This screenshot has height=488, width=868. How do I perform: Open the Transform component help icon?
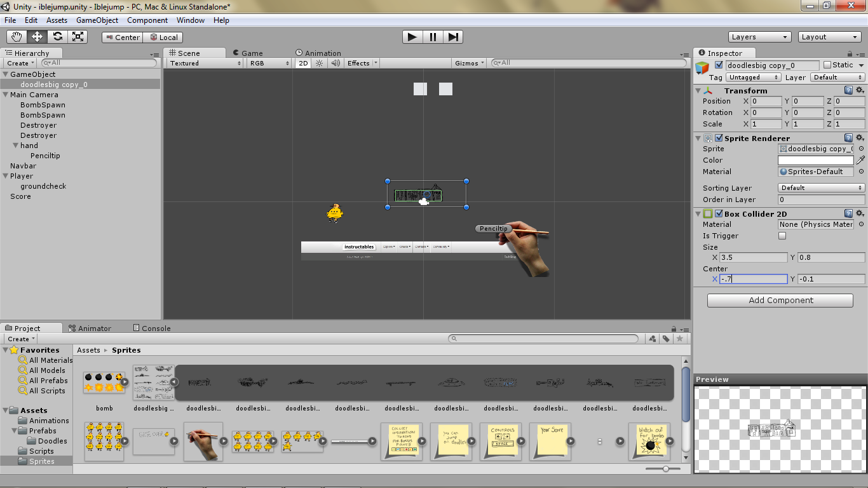pyautogui.click(x=848, y=90)
